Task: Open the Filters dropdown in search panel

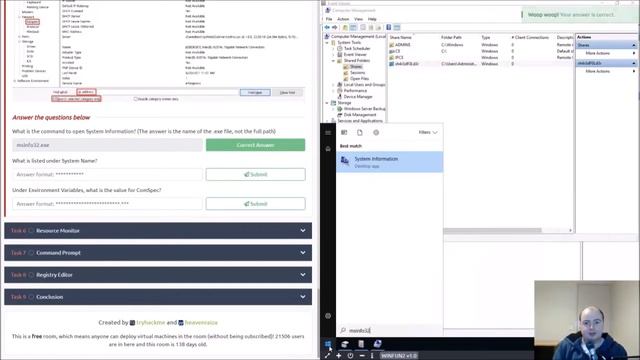Action: (x=428, y=132)
